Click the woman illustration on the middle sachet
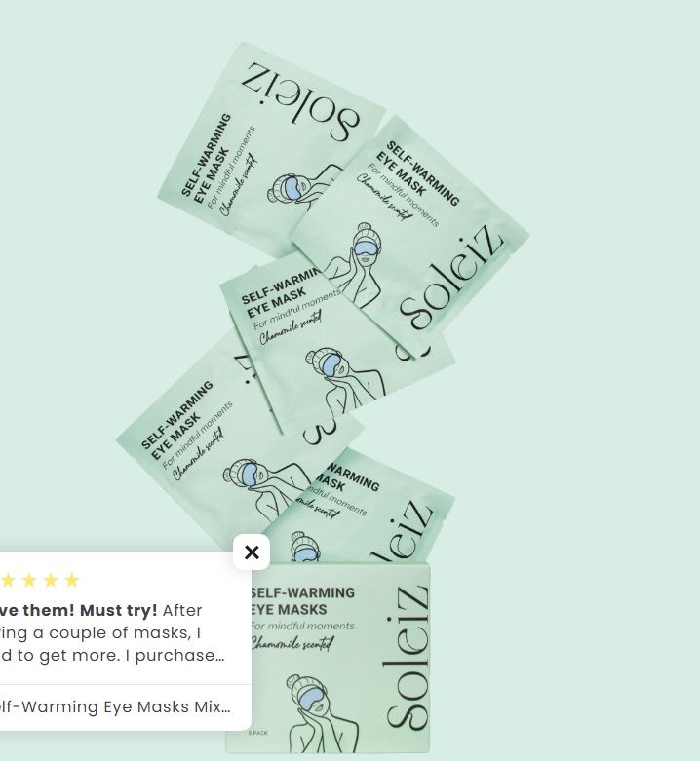Viewport: 700px width, 761px height. tap(345, 379)
